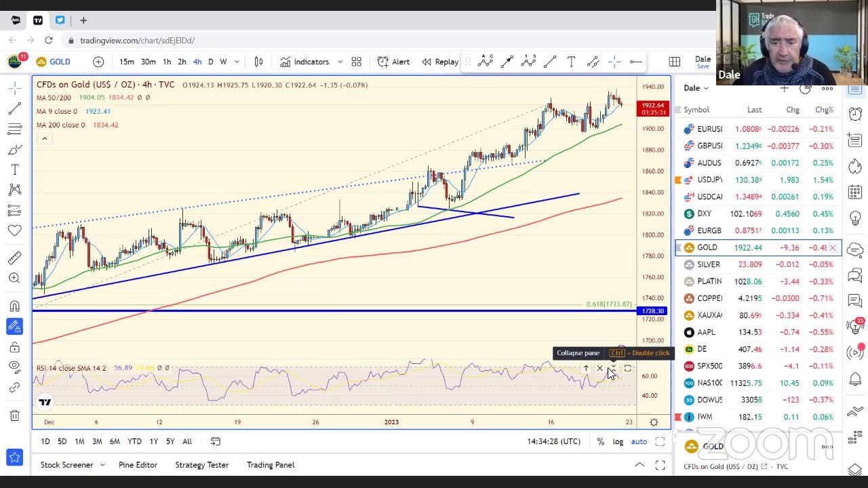The image size is (868, 488).
Task: Expand the timeframe interval dropdown arrow
Action: [x=237, y=62]
